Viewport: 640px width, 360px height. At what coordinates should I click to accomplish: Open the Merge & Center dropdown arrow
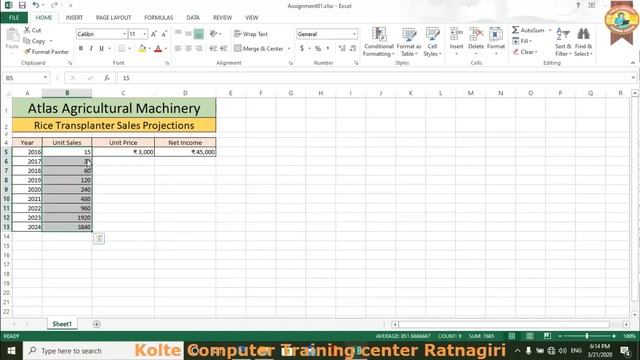pyautogui.click(x=289, y=49)
